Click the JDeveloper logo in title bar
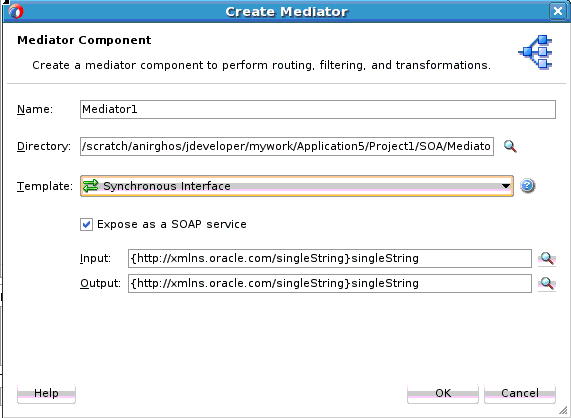The image size is (571, 418). coord(16,11)
